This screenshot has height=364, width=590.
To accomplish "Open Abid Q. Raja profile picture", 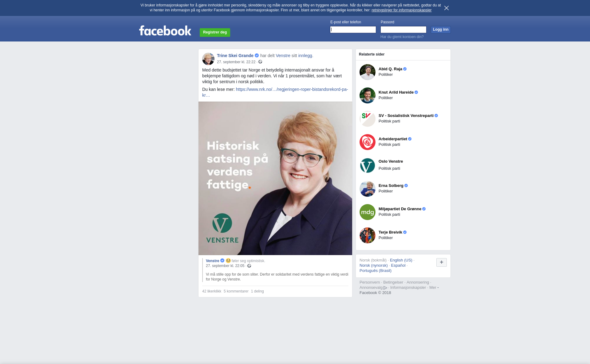I will point(368,72).
